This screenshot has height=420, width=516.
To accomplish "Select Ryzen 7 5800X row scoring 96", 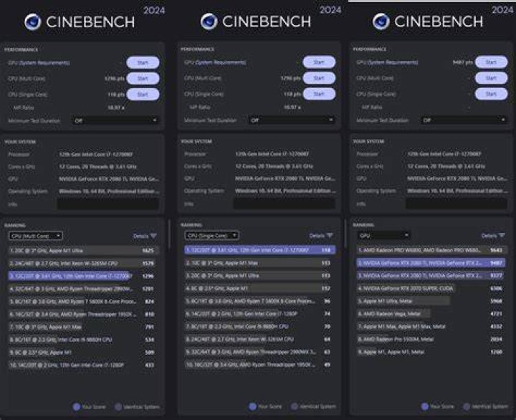I will point(260,301).
